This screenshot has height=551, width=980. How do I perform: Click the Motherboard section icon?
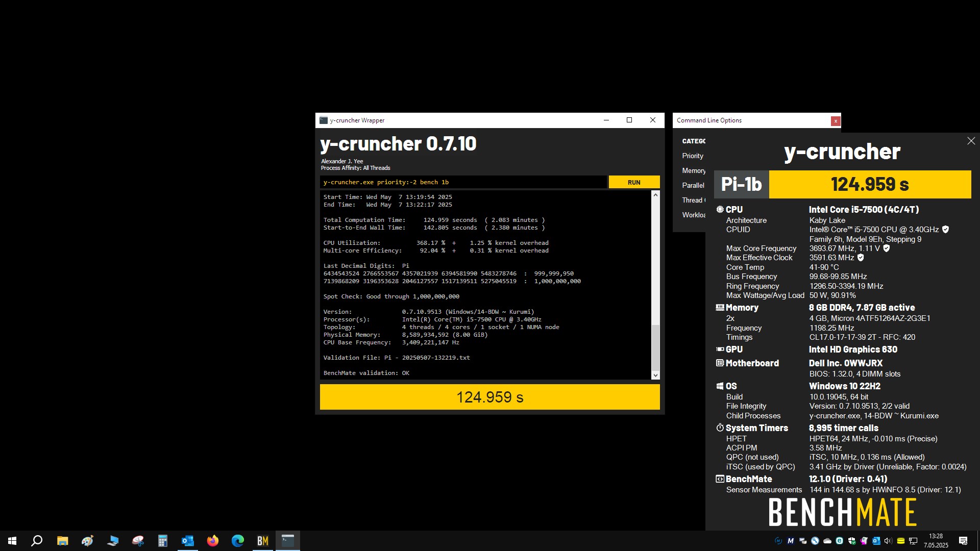pos(720,363)
